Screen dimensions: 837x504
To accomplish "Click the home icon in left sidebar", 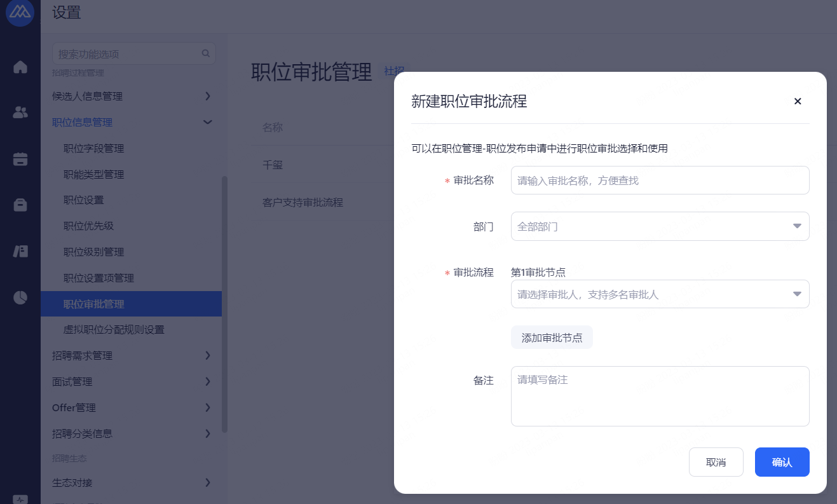I will click(x=20, y=67).
